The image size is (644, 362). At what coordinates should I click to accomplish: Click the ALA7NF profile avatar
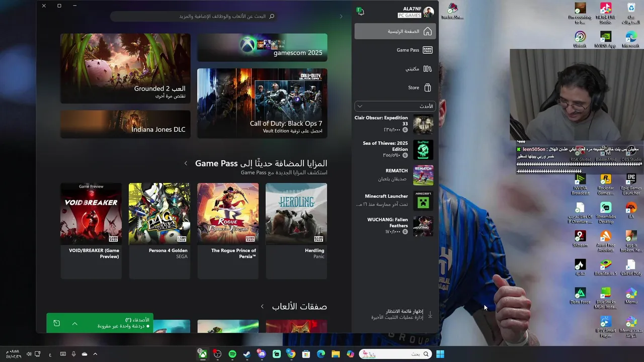pyautogui.click(x=428, y=12)
